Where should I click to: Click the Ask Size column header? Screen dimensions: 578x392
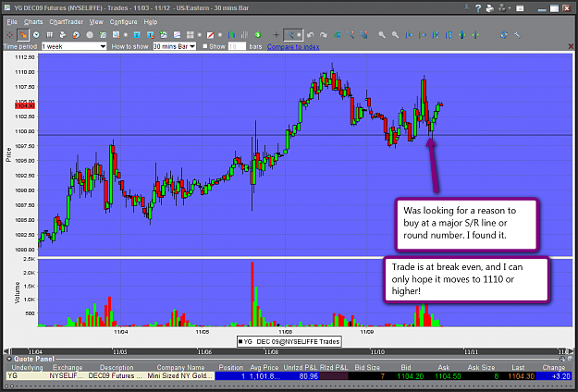click(481, 367)
